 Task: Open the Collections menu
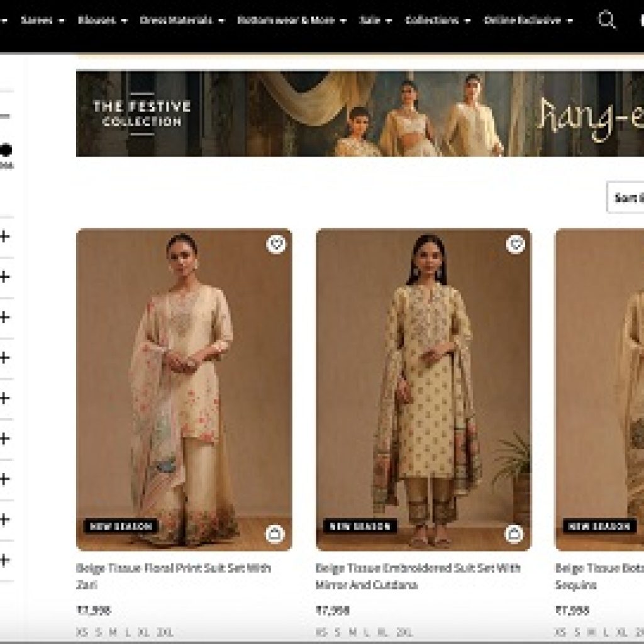click(438, 20)
